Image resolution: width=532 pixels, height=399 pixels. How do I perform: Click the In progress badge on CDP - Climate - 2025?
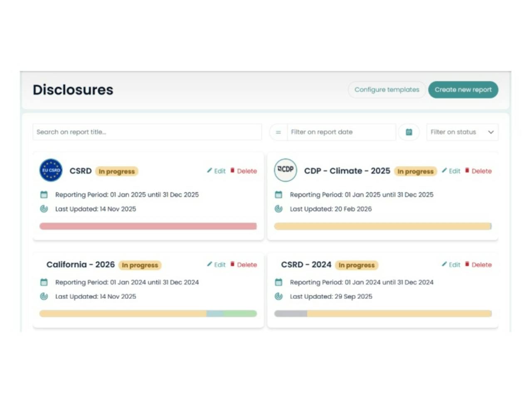point(416,171)
